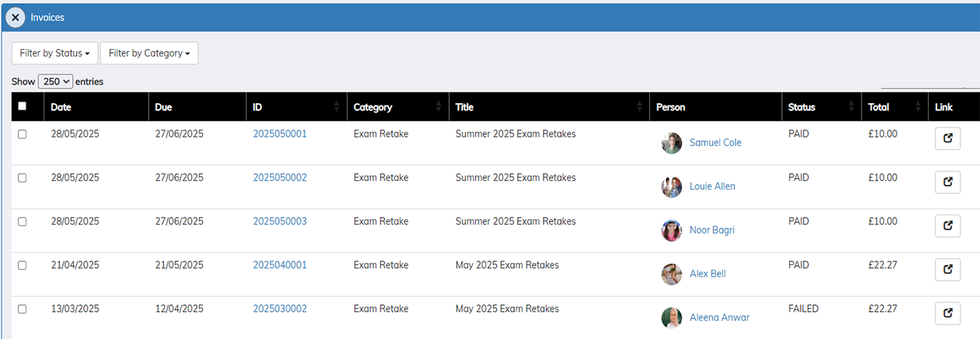980x339 pixels.
Task: Sort table by ID column arrows
Action: tap(336, 107)
